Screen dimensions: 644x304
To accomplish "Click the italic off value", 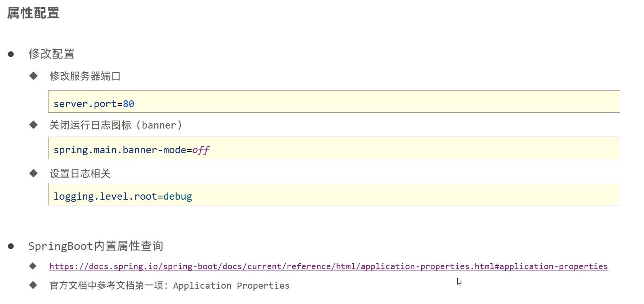I will pyautogui.click(x=201, y=150).
